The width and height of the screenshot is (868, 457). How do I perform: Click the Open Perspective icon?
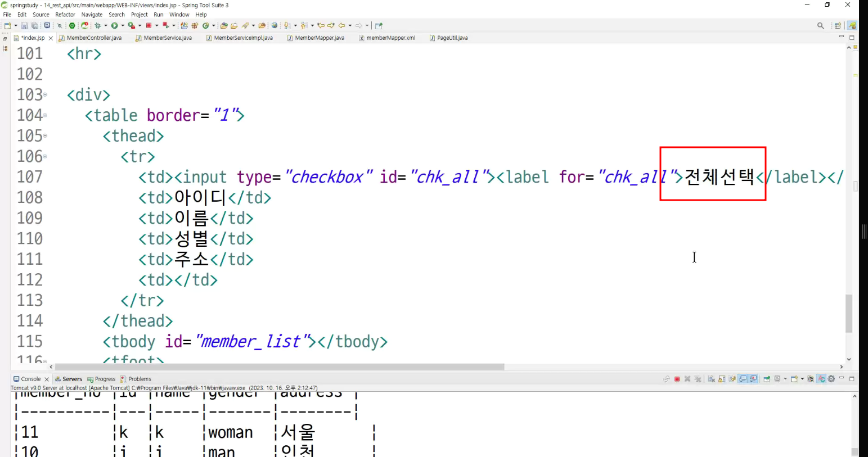(x=838, y=26)
